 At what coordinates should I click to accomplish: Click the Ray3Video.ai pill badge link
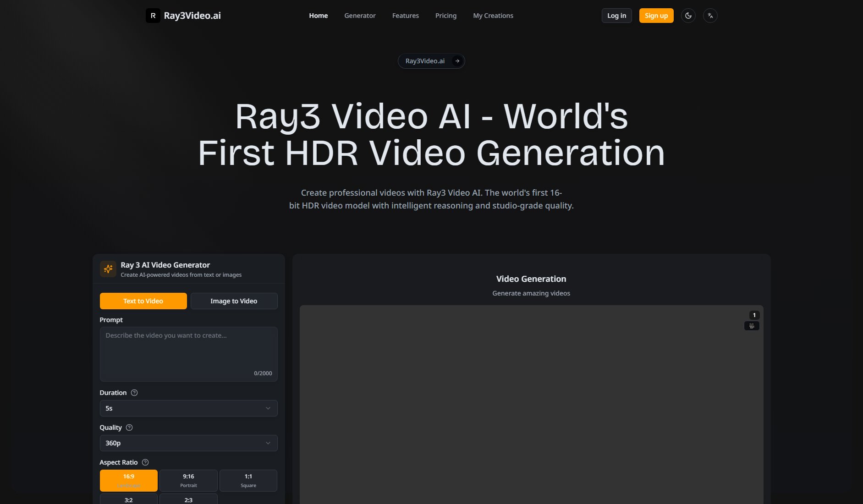(x=431, y=61)
